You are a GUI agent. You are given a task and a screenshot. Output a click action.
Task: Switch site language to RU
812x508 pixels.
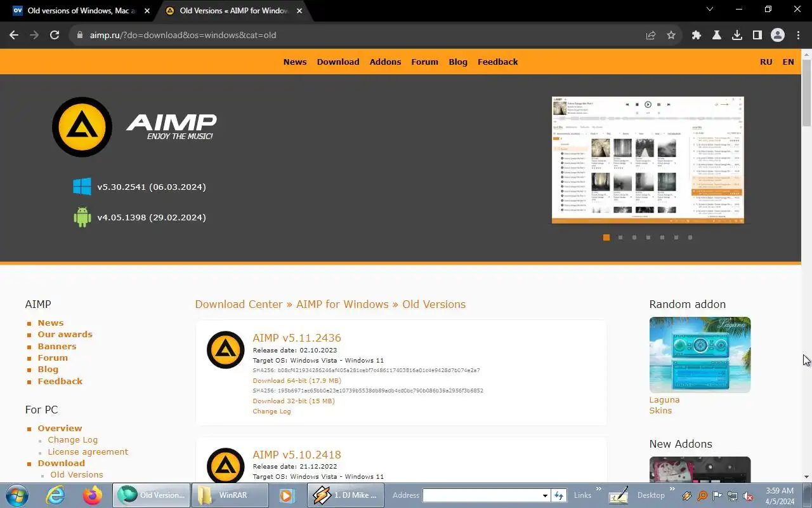coord(766,62)
